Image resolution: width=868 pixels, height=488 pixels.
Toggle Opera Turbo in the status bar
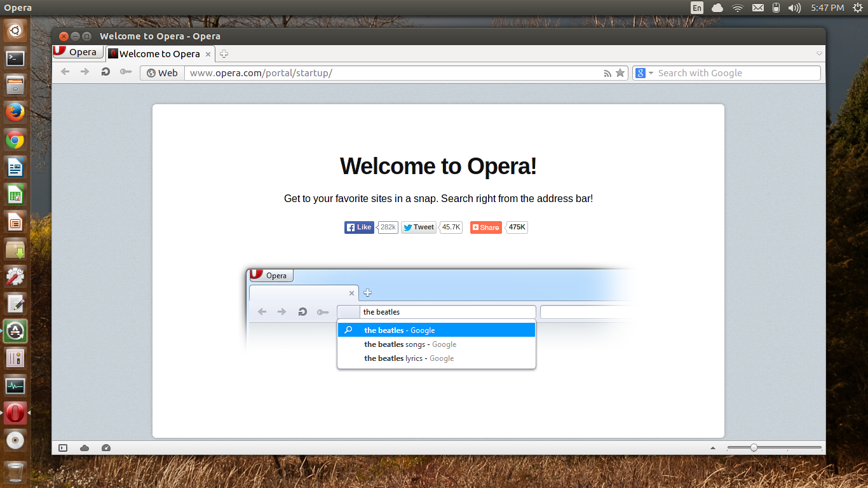[106, 448]
